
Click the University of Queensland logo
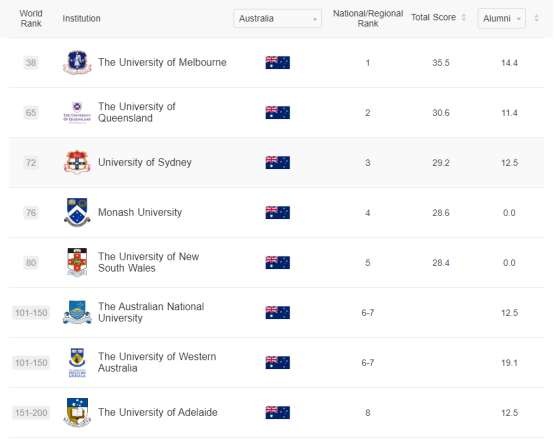77,113
